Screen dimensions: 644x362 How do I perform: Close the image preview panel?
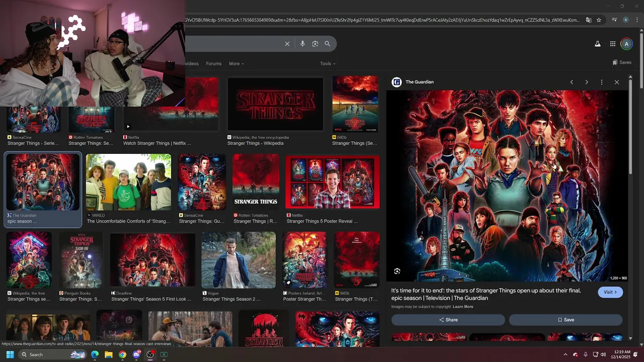coord(617,82)
